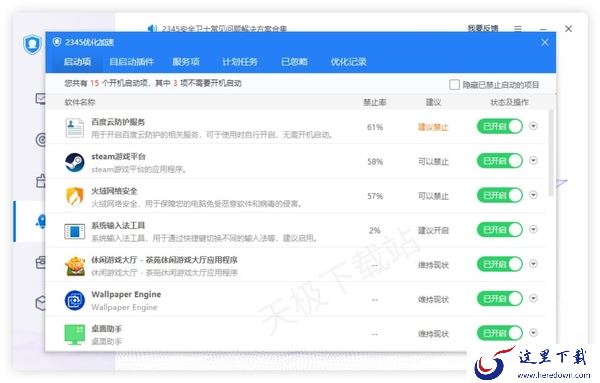Click the system input method tool icon
Image resolution: width=600 pixels, height=383 pixels.
tap(75, 231)
